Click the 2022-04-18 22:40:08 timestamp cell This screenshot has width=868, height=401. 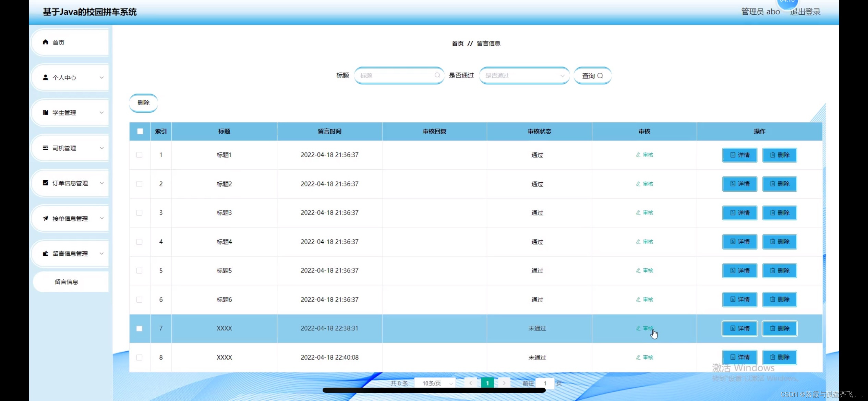[x=329, y=357]
